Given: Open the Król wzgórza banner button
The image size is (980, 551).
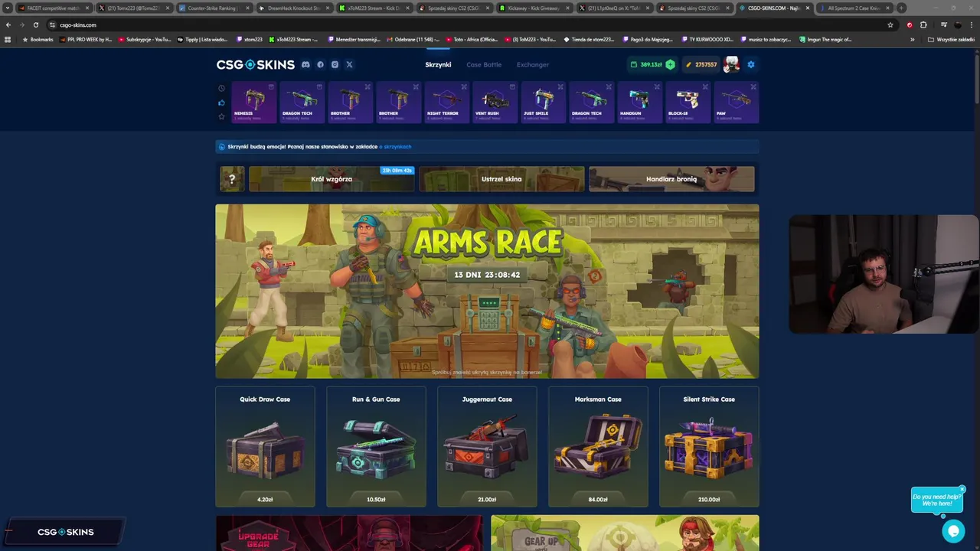Looking at the screenshot, I should click(x=332, y=179).
